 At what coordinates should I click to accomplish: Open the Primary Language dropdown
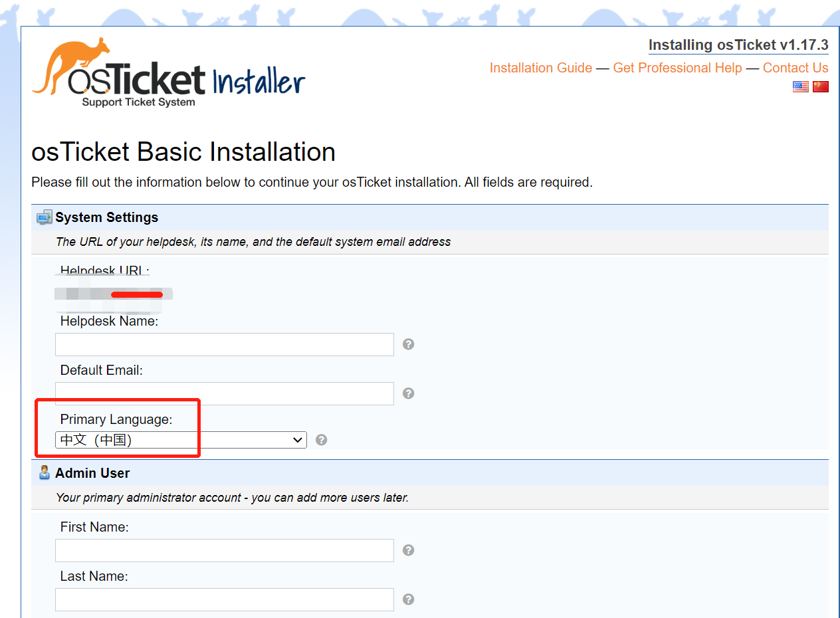[x=181, y=440]
